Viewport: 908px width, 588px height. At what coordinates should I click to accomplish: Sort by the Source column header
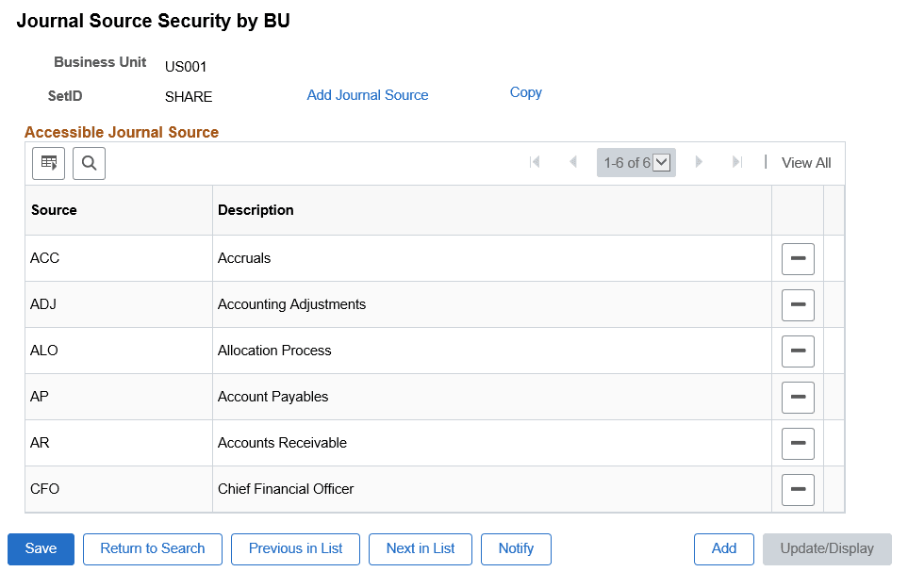54,210
